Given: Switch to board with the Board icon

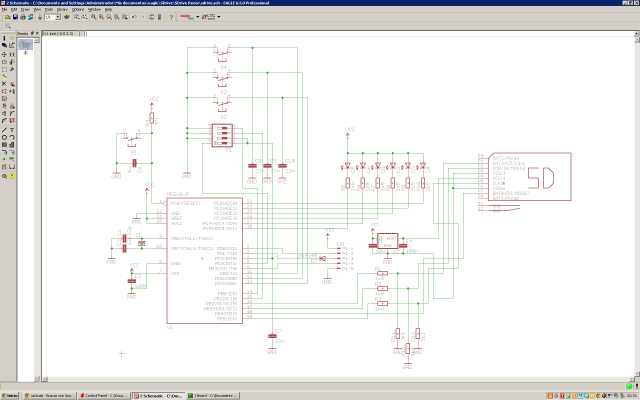Looking at the screenshot, I should pyautogui.click(x=40, y=17).
